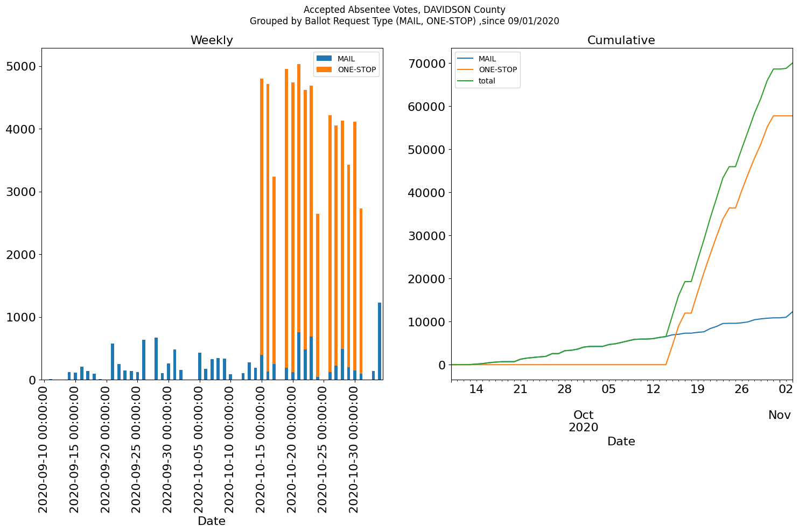Click the 'ONE-STOP' label in Weekly legend

click(x=356, y=70)
